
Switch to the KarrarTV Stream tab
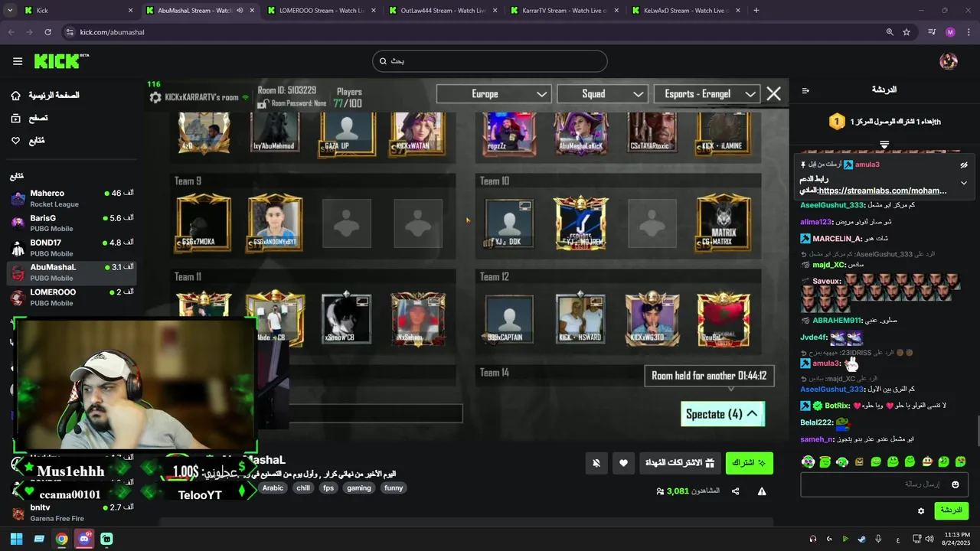(x=564, y=11)
